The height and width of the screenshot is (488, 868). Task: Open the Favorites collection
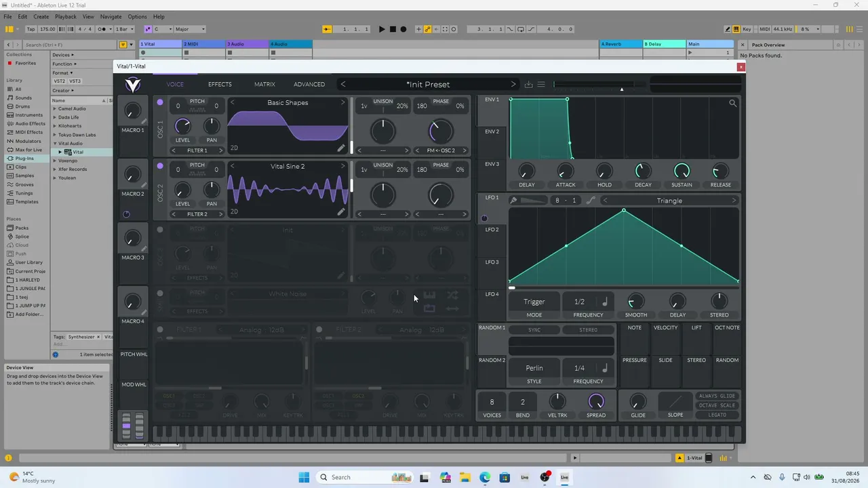[x=25, y=63]
